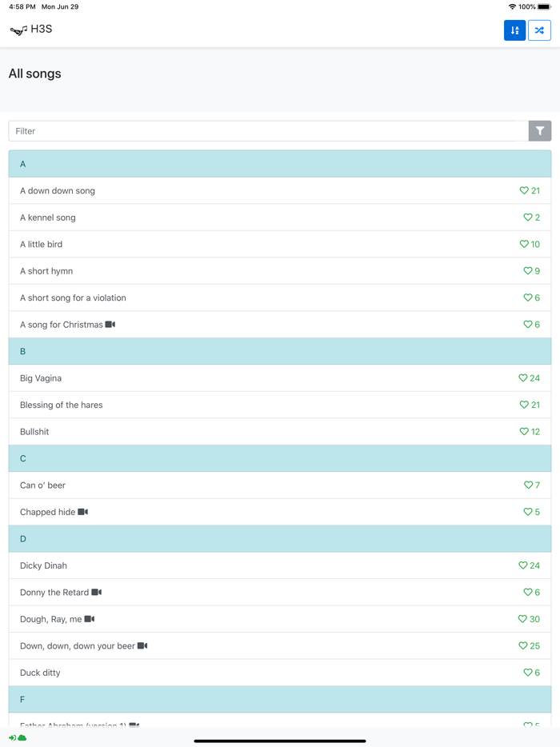Tap heart icon for 'Dicky Dinah'

click(523, 565)
